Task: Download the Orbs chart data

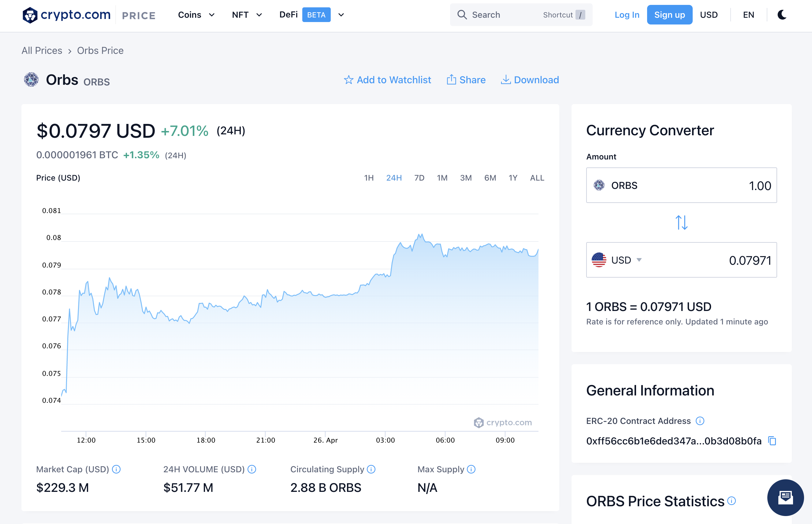Action: [x=530, y=80]
